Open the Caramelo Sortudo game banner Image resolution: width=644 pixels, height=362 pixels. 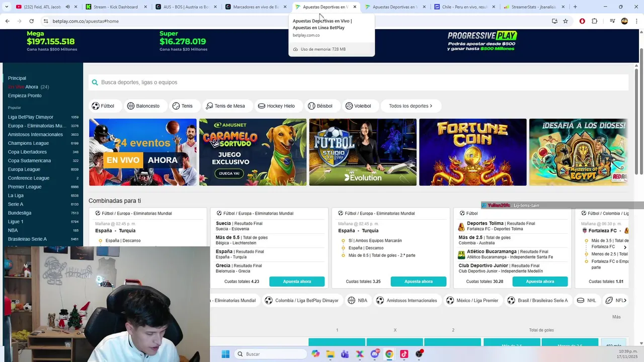pyautogui.click(x=253, y=152)
